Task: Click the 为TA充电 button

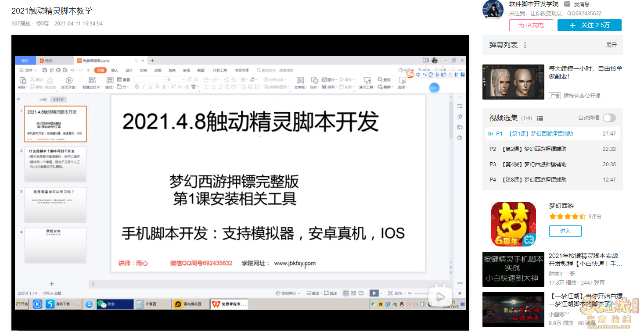Action: tap(531, 25)
